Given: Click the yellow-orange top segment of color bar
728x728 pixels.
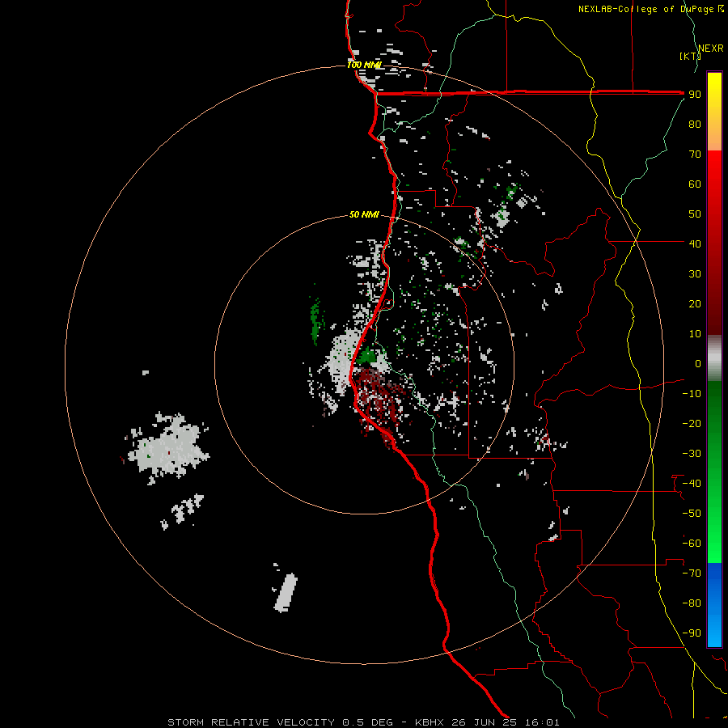Looking at the screenshot, I should pyautogui.click(x=714, y=112).
